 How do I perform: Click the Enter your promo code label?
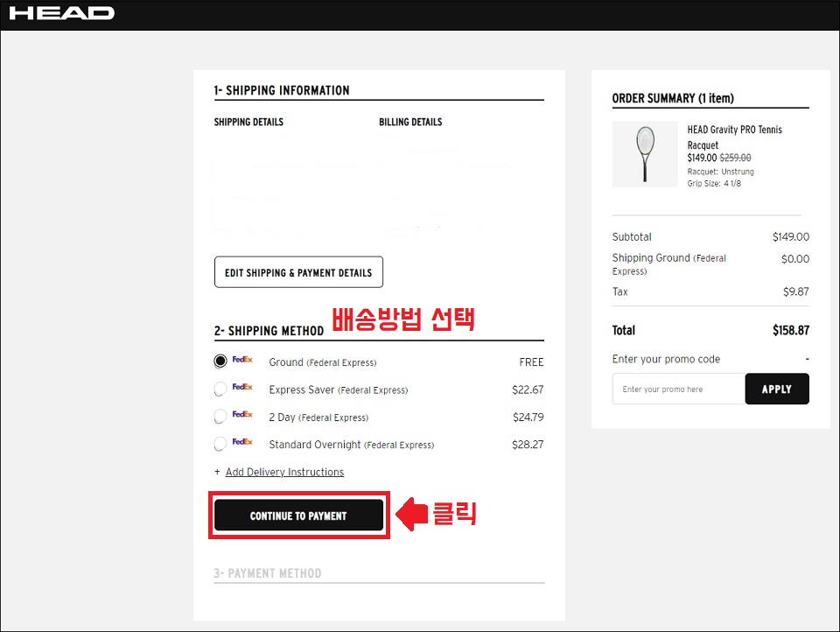coord(666,359)
